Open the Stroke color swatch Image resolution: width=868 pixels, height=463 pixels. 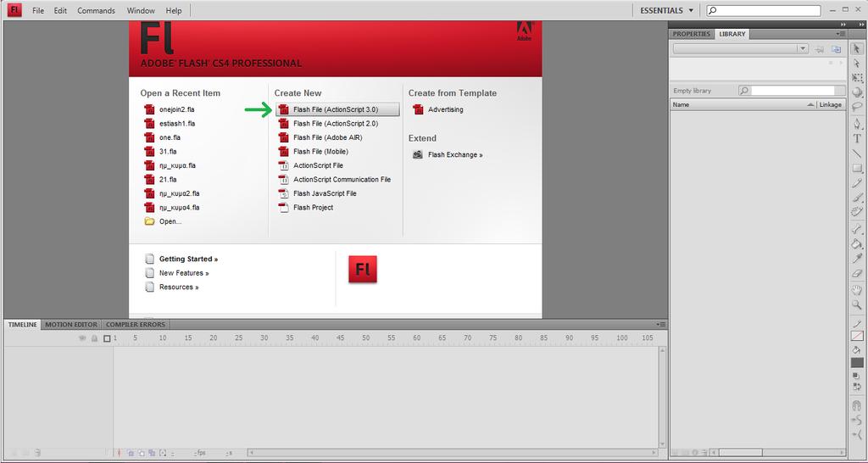857,336
